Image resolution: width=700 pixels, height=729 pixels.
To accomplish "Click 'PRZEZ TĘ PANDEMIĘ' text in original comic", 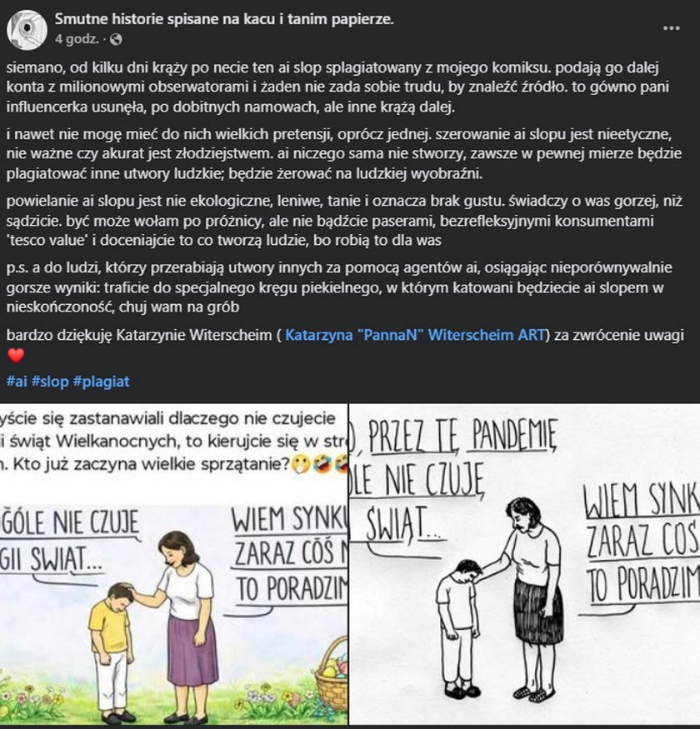I will 462,437.
